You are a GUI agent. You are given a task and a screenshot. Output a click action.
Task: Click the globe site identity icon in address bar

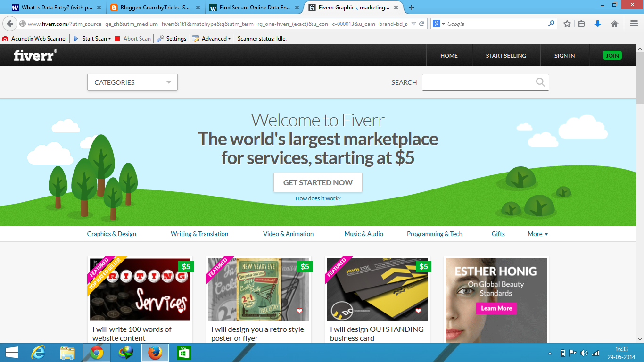coord(23,24)
